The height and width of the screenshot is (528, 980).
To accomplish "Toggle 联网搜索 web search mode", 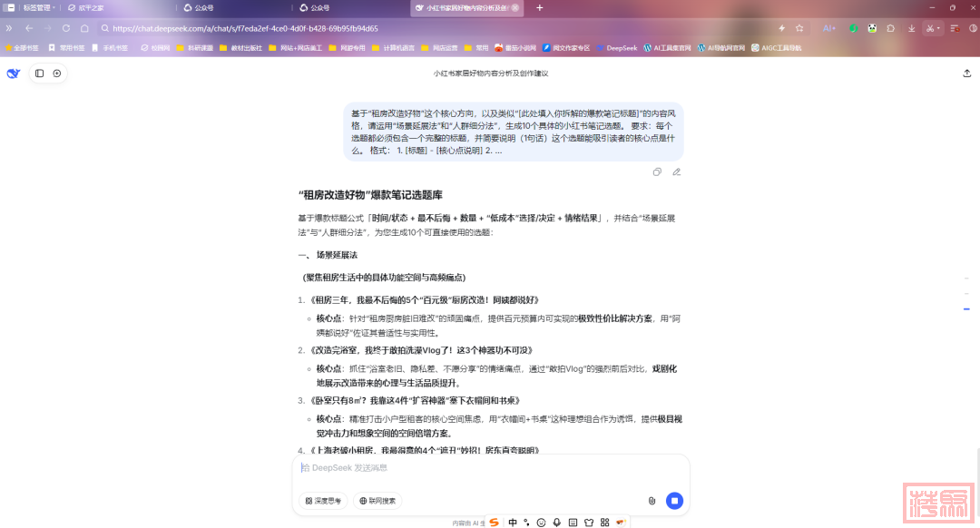I will 377,501.
